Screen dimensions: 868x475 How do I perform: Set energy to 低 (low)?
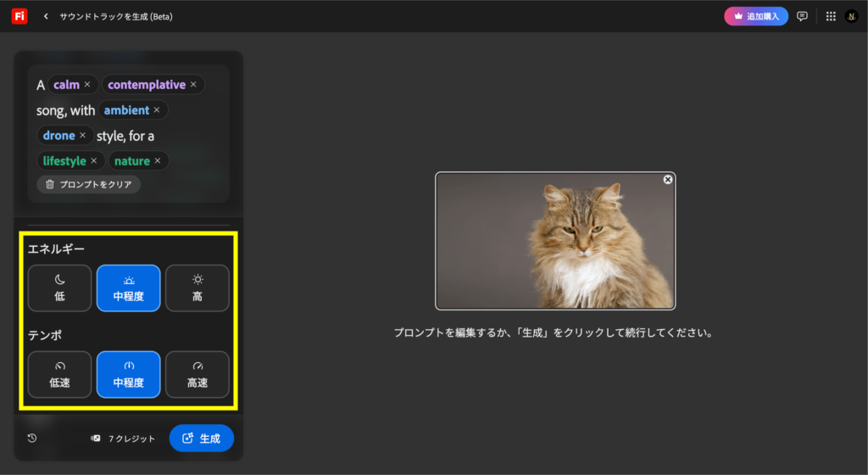59,288
